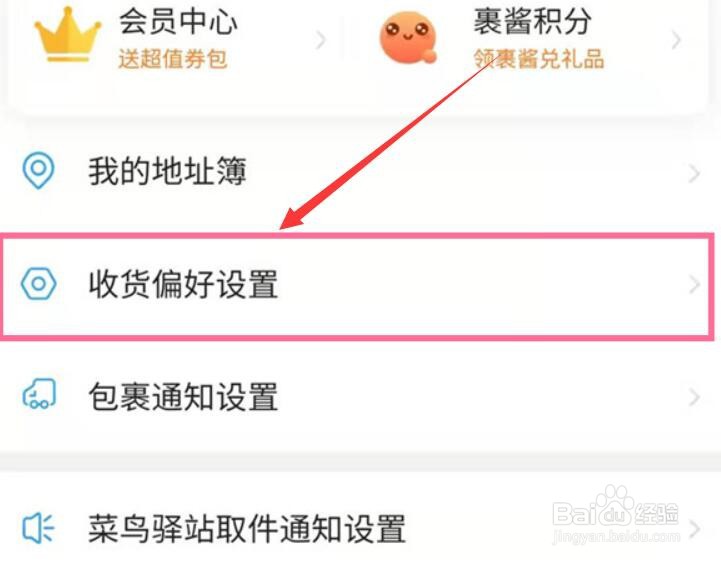
Task: Open the chevron on 菜鸟驿站取件通知设置 row
Action: click(x=694, y=529)
